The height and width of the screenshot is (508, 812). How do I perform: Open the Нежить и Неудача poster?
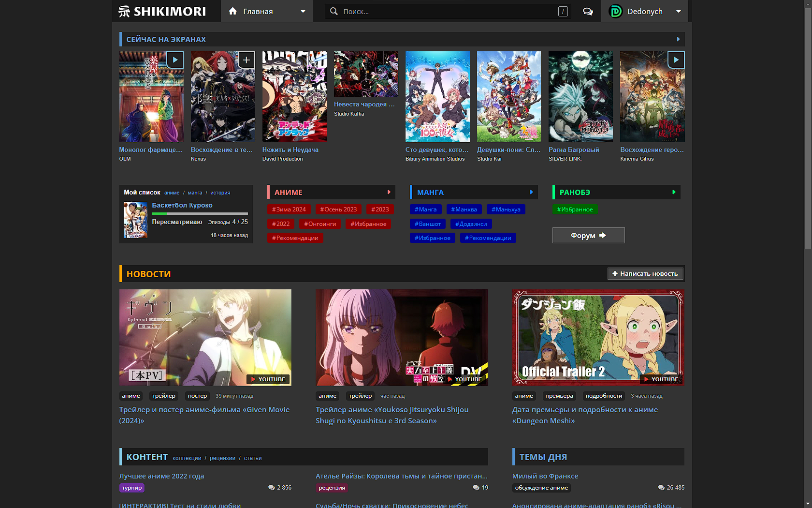[x=294, y=97]
